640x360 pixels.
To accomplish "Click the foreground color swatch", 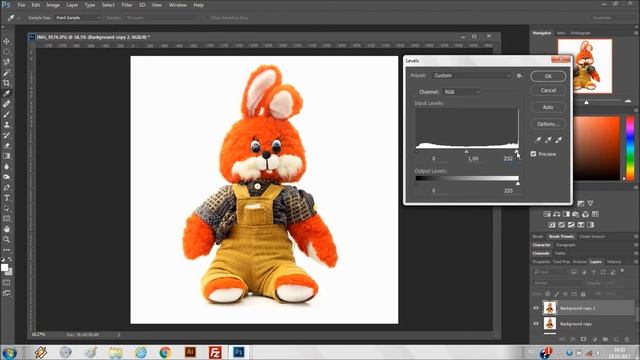I will pos(4,268).
